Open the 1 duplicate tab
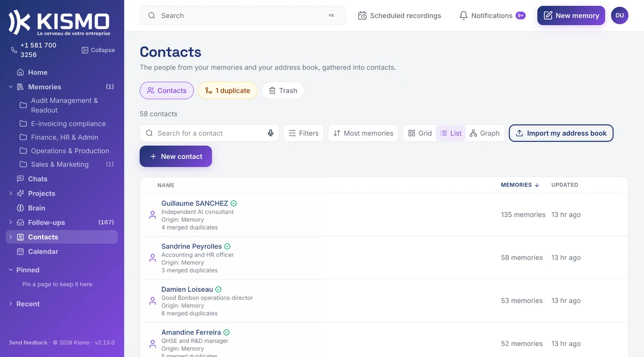 click(227, 91)
